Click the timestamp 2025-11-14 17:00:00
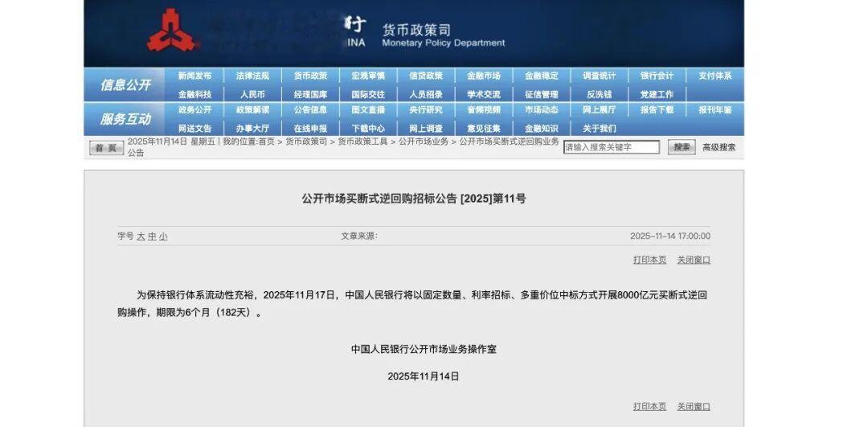This screenshot has height=427, width=868. tap(670, 236)
